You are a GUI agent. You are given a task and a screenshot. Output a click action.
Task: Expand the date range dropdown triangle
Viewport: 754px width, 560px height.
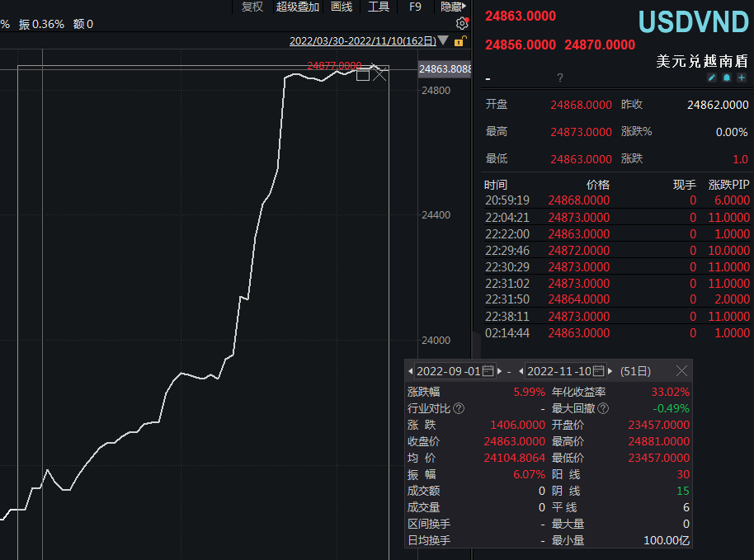coord(444,41)
